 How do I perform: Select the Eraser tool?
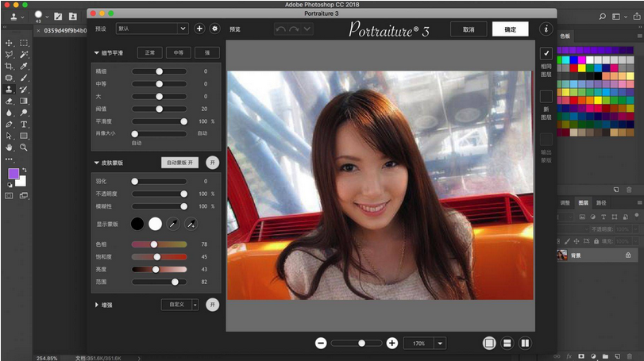click(x=9, y=101)
